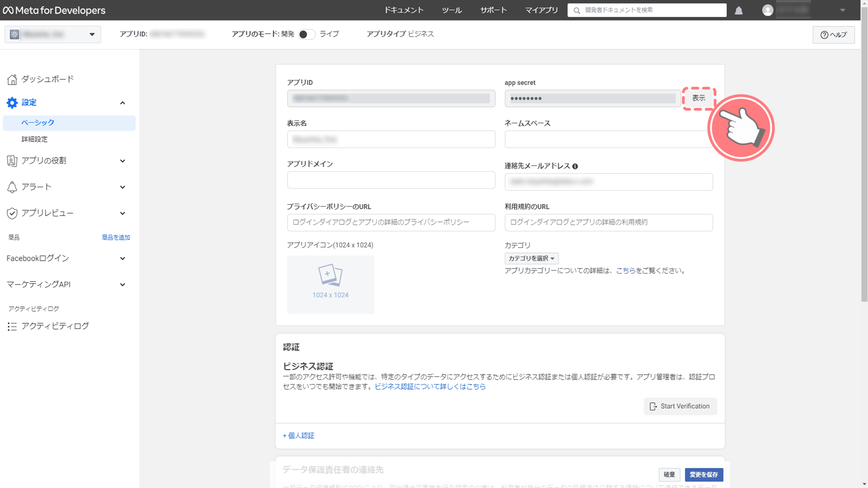
Task: Click the Meta for Developers logo
Action: point(54,10)
